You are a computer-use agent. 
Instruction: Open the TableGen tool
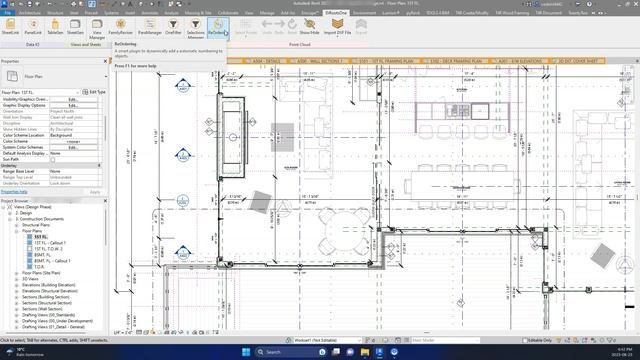pyautogui.click(x=55, y=27)
